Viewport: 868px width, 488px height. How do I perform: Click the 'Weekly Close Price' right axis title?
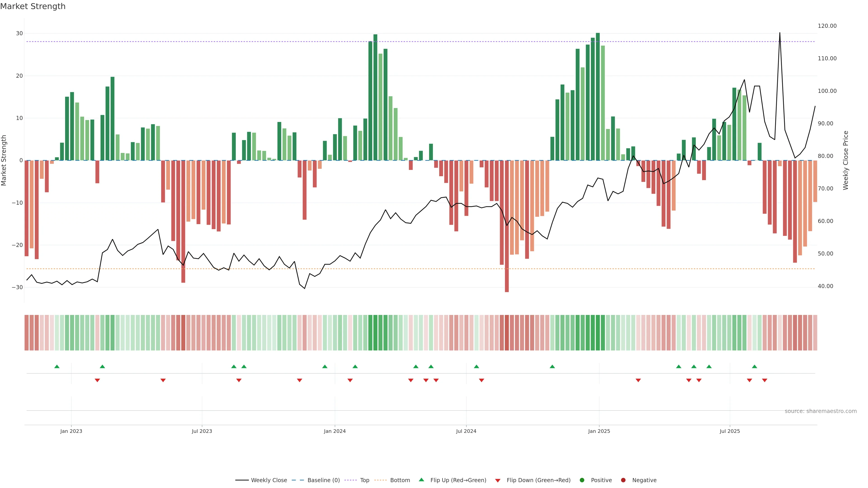pos(845,160)
